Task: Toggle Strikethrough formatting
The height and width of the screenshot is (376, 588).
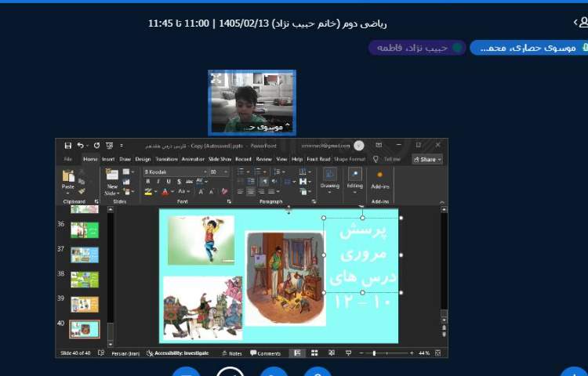Action: [x=190, y=182]
